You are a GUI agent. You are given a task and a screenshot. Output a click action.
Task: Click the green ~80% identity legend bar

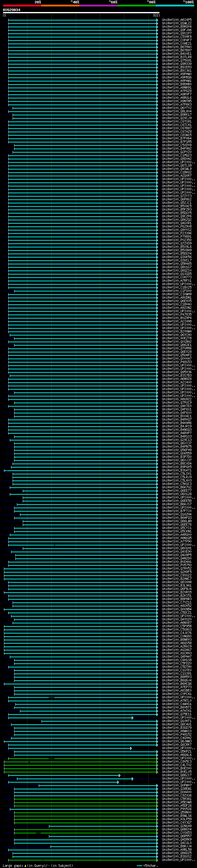tap(137, 6)
